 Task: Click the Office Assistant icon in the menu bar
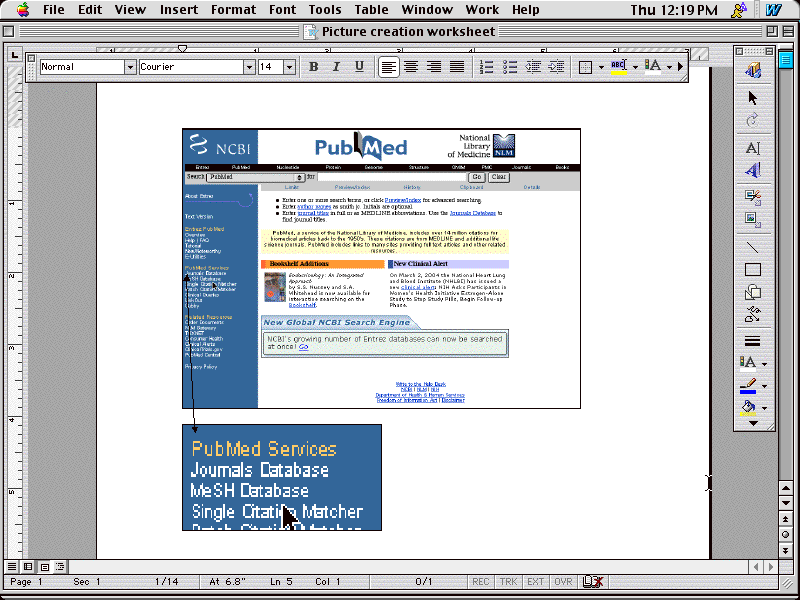pyautogui.click(x=738, y=10)
